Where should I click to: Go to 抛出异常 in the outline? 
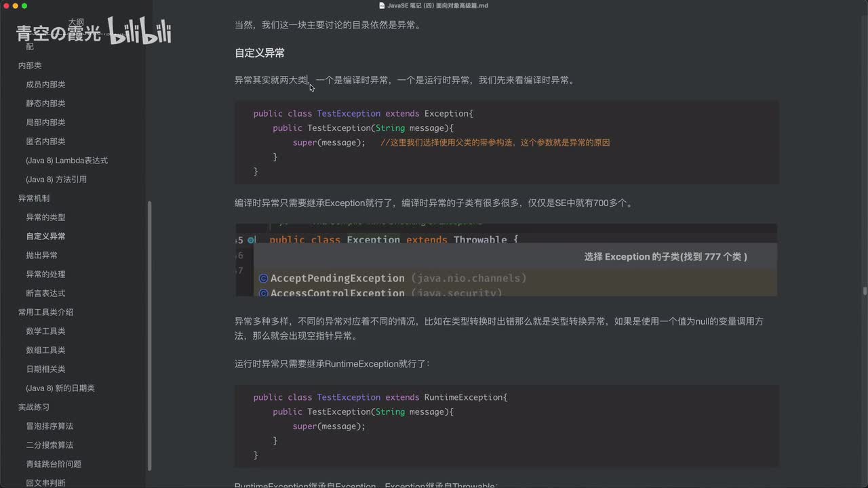click(x=41, y=256)
